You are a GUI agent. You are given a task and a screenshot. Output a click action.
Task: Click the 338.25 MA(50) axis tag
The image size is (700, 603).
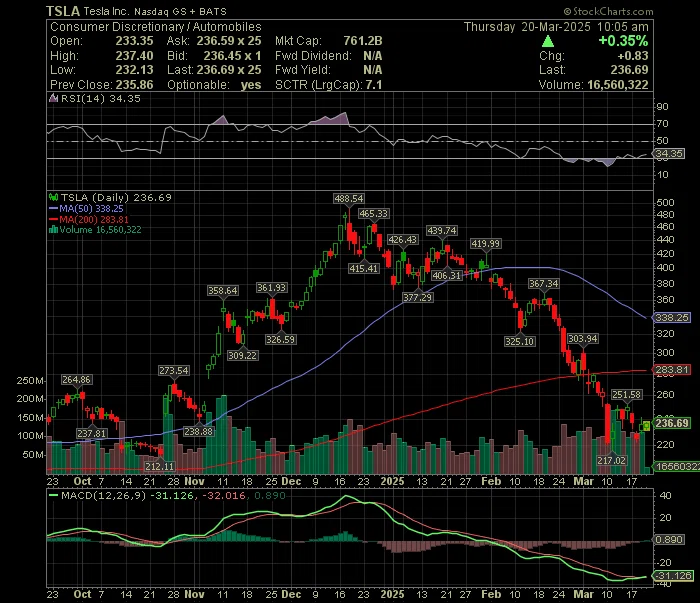(671, 317)
